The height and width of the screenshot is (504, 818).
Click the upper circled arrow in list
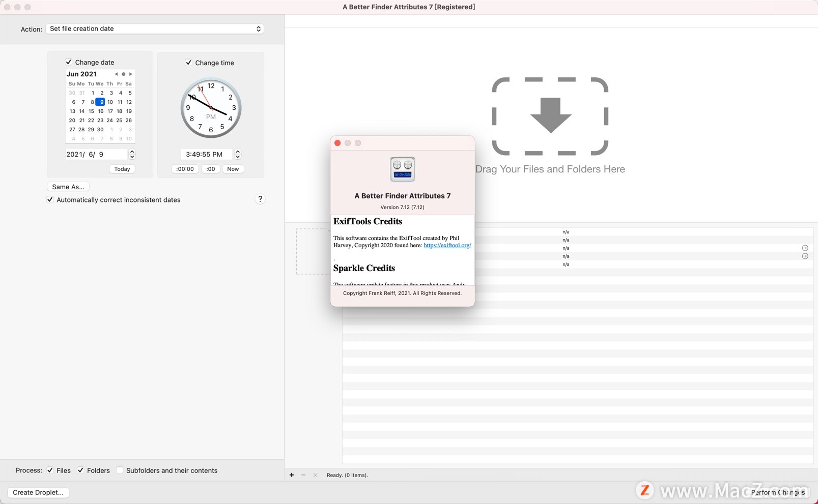coord(805,248)
